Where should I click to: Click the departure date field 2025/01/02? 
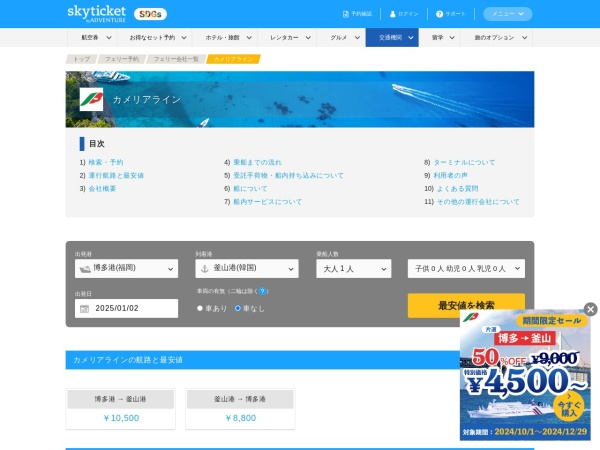click(126, 308)
